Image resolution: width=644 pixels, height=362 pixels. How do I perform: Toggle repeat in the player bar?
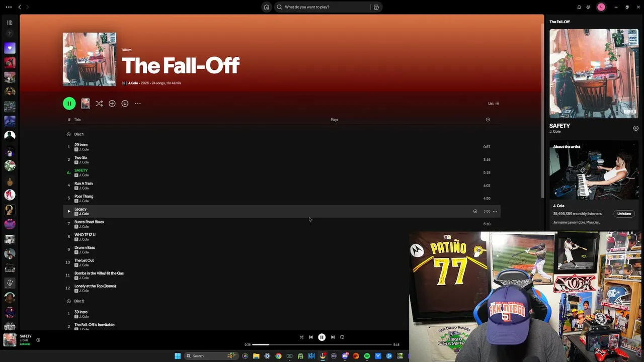coord(342,337)
